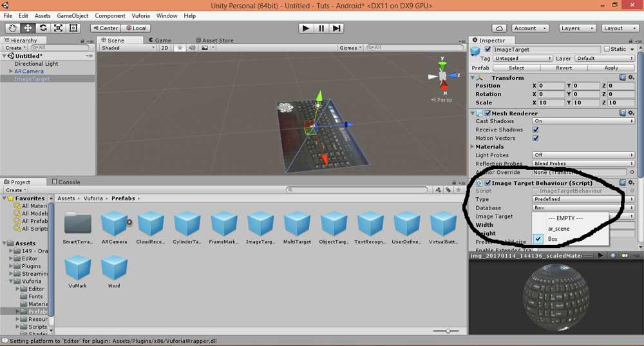The width and height of the screenshot is (644, 346).
Task: Toggle Image Target Behaviour script checkbox
Action: coord(488,183)
